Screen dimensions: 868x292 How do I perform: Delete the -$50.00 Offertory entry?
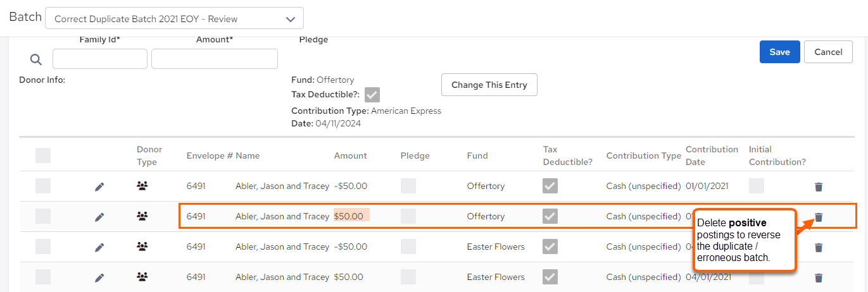819,186
